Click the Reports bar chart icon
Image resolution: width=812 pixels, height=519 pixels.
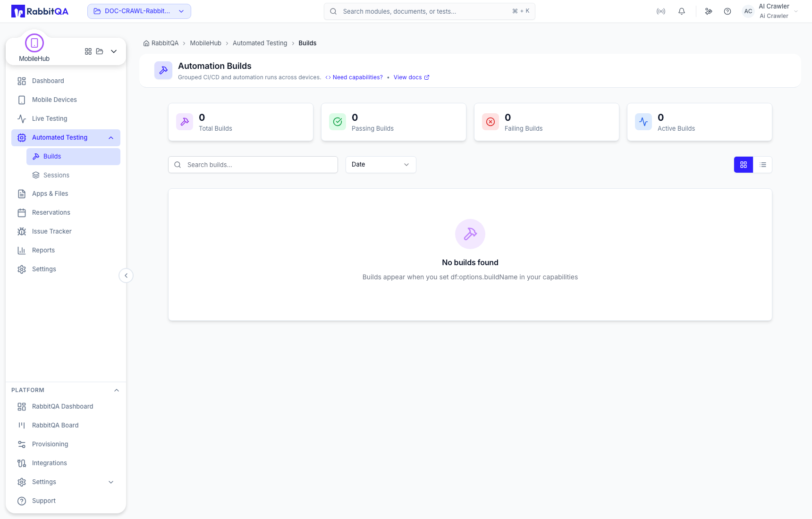pos(22,251)
